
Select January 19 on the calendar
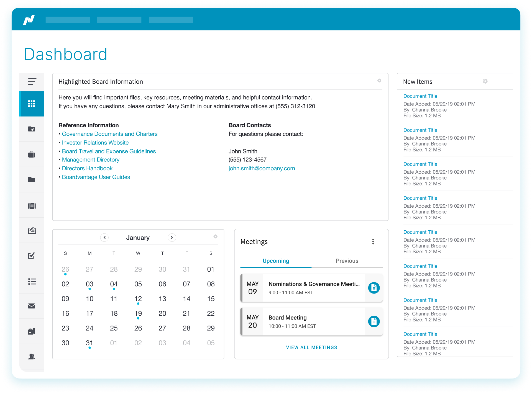pyautogui.click(x=138, y=313)
